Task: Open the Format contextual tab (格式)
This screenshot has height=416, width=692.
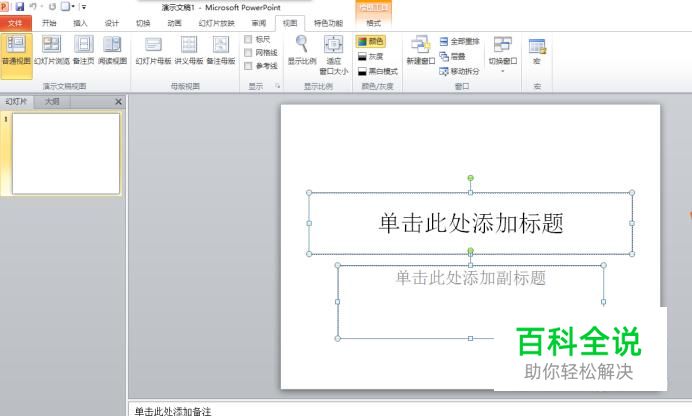Action: tap(373, 23)
